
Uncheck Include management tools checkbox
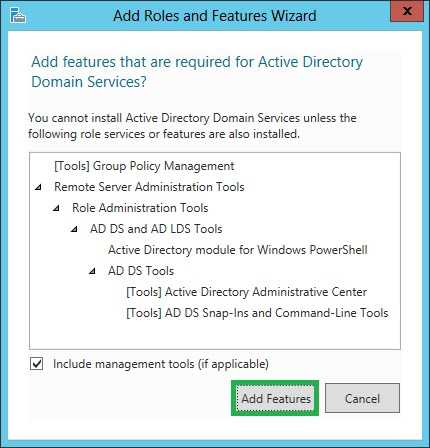pyautogui.click(x=36, y=363)
